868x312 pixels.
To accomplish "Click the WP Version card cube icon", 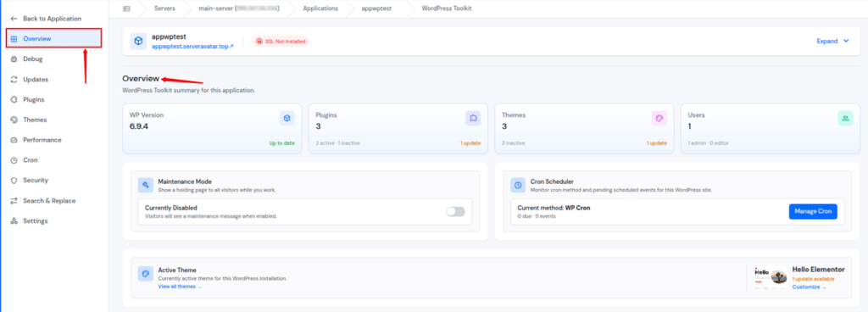I will [x=287, y=119].
